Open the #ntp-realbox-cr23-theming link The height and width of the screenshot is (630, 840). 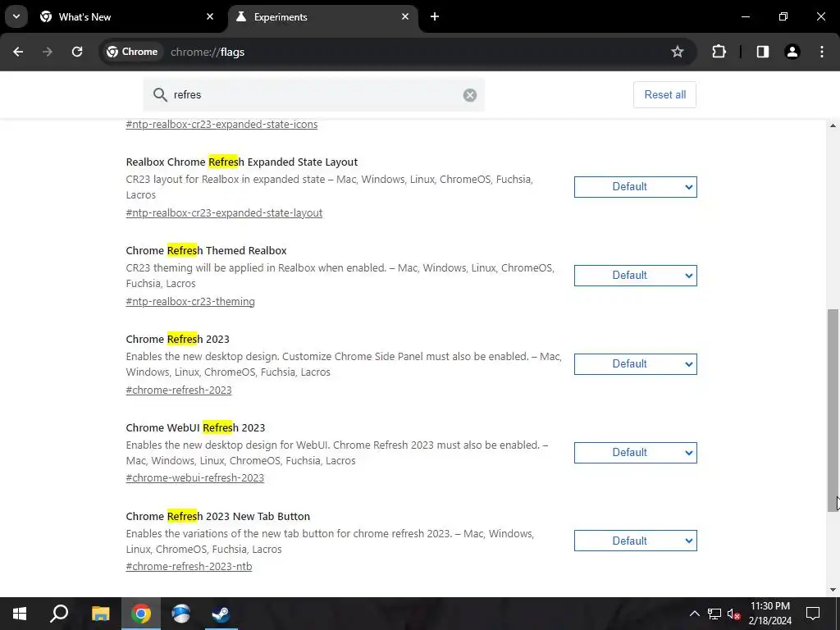[190, 301]
